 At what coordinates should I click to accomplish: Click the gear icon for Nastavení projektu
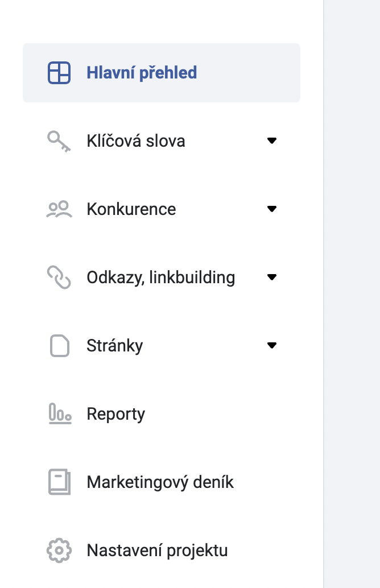(x=59, y=550)
